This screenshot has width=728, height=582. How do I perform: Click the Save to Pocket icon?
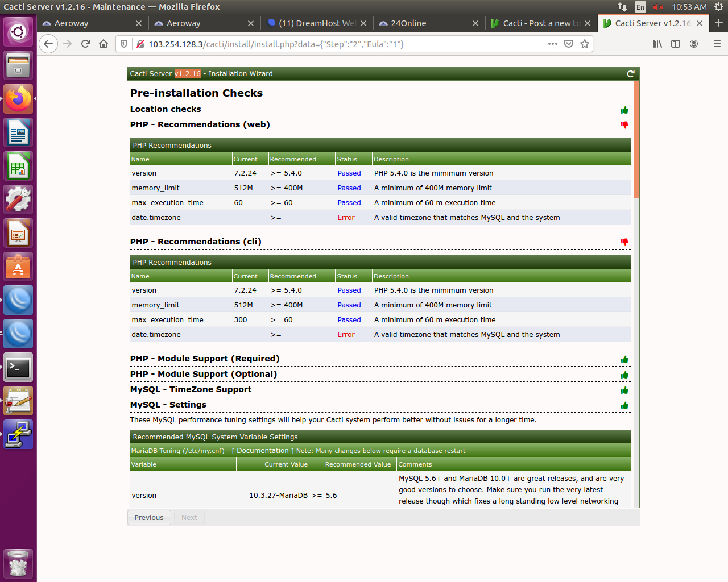tap(569, 44)
